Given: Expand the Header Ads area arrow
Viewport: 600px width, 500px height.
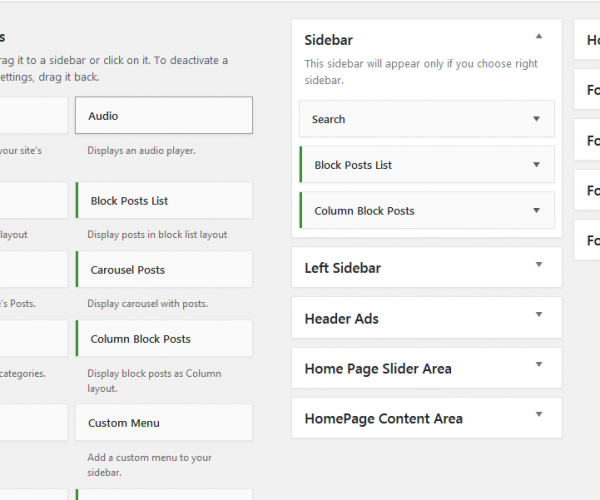Looking at the screenshot, I should click(539, 315).
